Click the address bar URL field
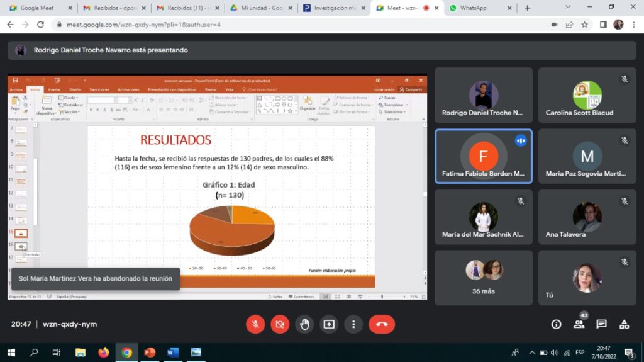 252,25
